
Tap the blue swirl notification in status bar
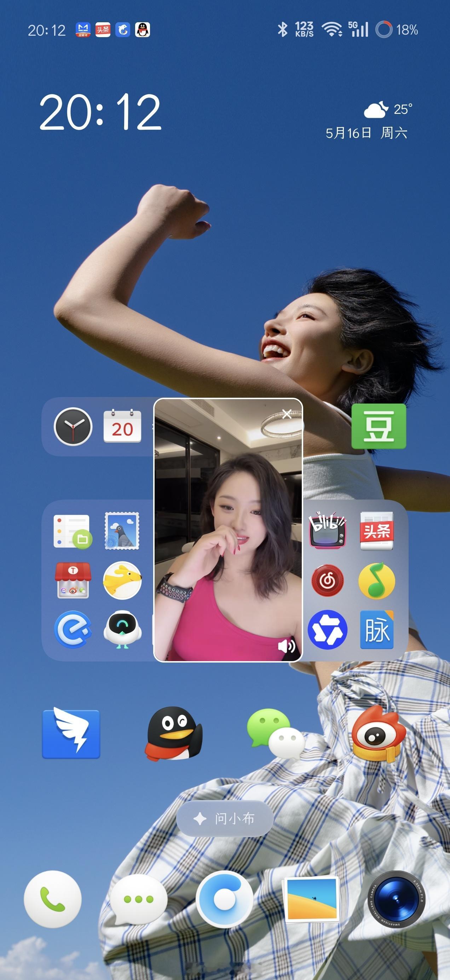(123, 30)
